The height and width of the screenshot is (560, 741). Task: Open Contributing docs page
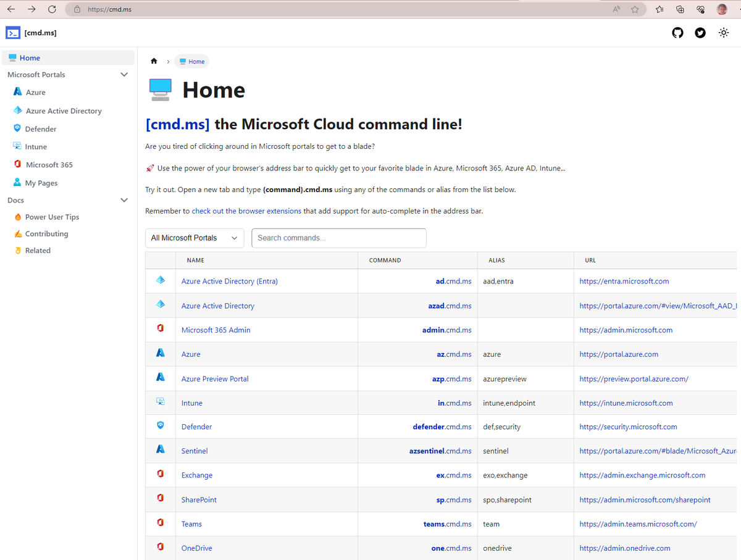click(46, 234)
